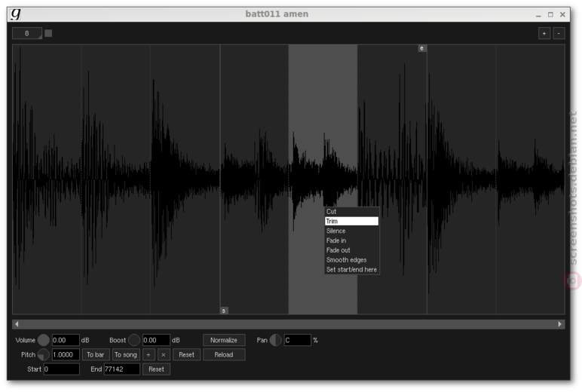Select Set start/end here entry
The height and width of the screenshot is (392, 582).
[x=351, y=270]
